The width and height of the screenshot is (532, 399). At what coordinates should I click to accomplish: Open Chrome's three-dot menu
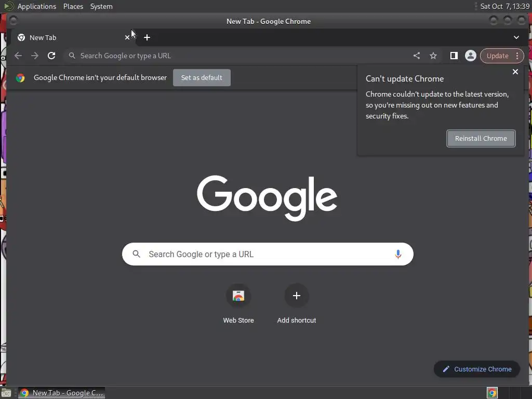point(517,56)
